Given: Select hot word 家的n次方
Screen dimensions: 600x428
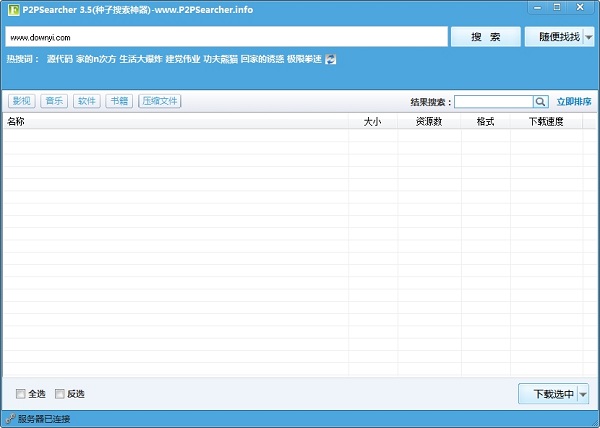Looking at the screenshot, I should click(96, 59).
